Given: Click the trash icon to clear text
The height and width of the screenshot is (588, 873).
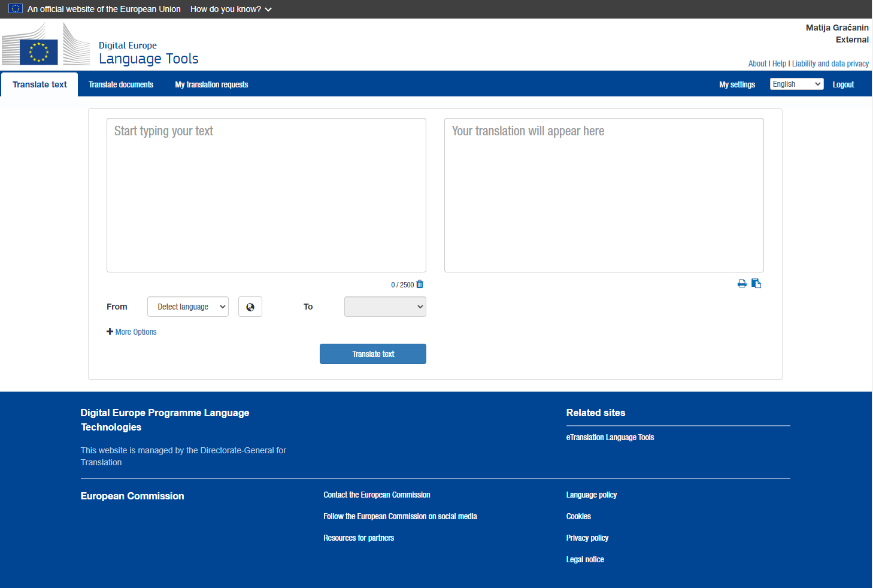Looking at the screenshot, I should [x=420, y=284].
